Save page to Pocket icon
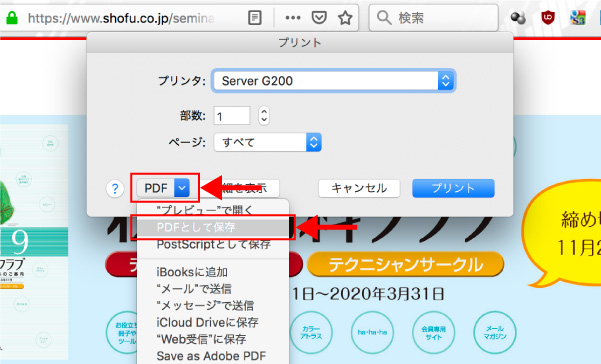 [x=319, y=18]
